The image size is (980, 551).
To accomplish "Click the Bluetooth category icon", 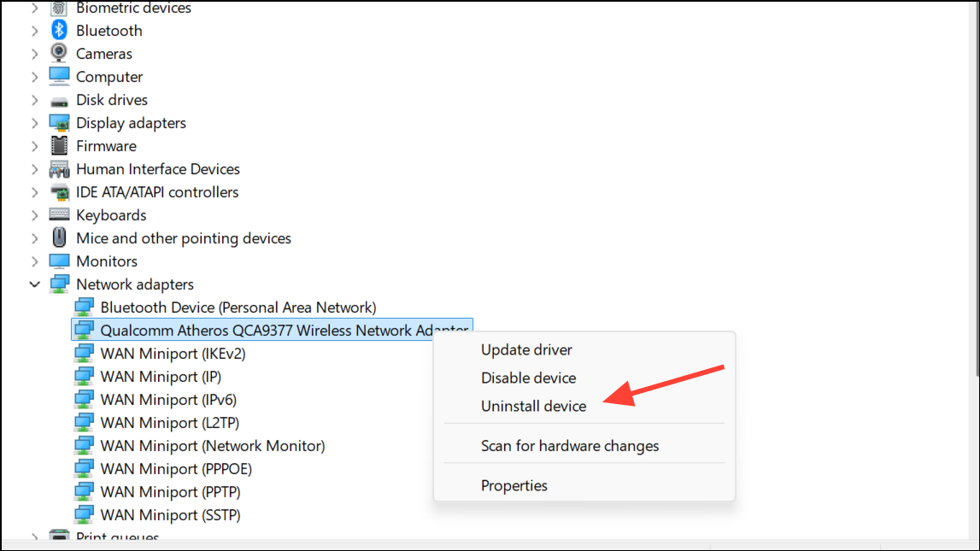I will click(x=59, y=31).
